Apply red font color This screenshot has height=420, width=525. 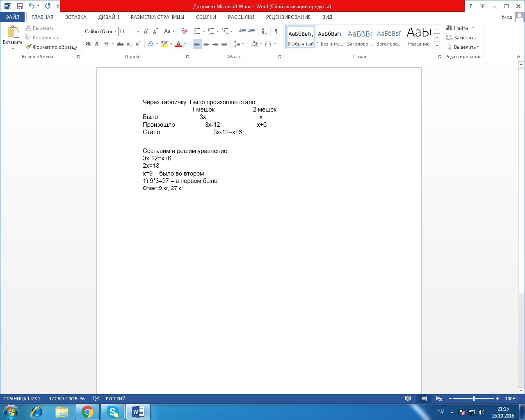(x=178, y=44)
